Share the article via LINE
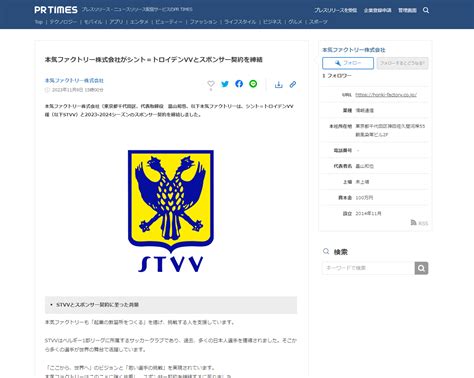 [x=253, y=84]
